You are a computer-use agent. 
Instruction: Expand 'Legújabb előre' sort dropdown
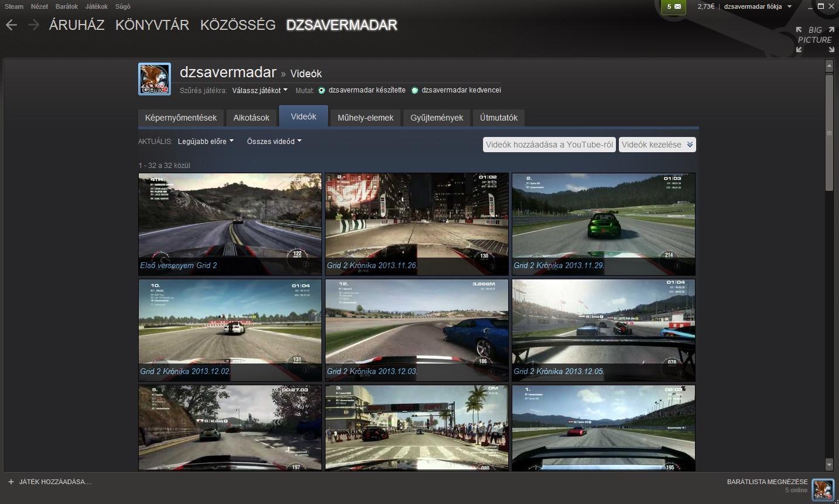(206, 141)
